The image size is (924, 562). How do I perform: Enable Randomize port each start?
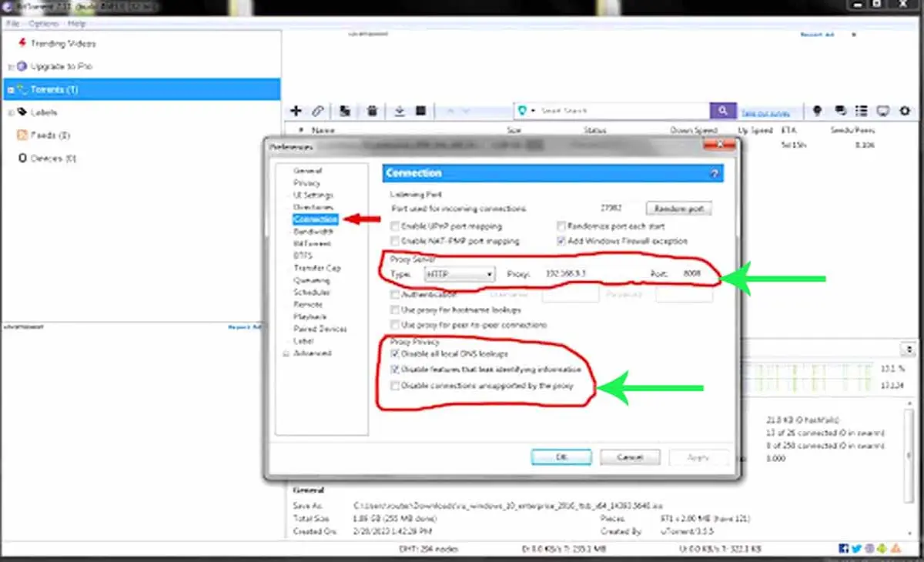coord(561,226)
